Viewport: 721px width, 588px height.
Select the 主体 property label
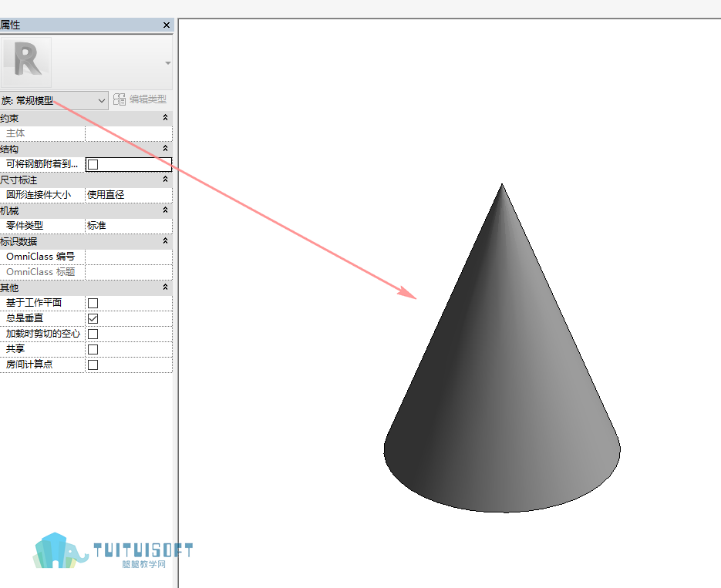[x=15, y=133]
